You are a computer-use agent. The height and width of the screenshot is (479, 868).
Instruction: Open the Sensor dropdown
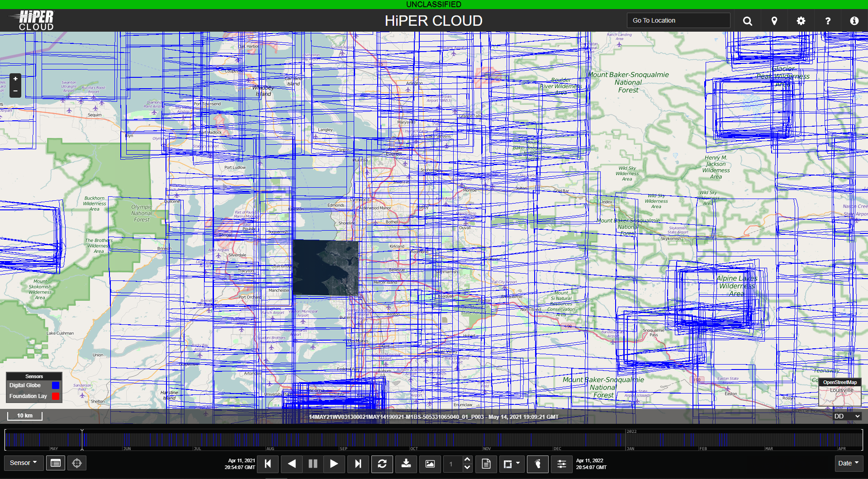point(23,463)
